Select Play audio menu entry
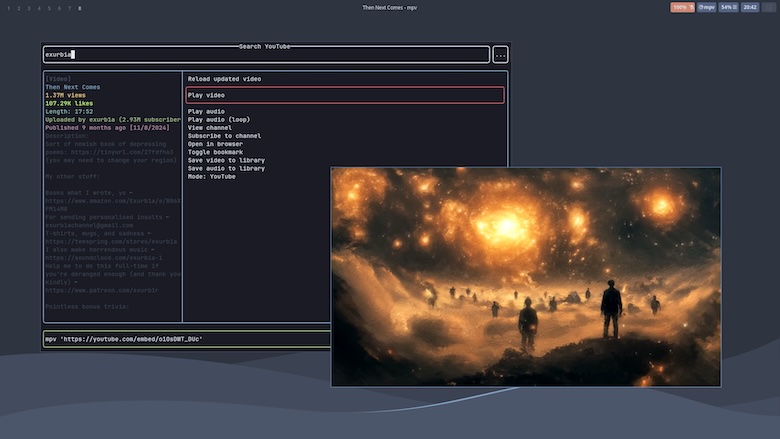 pyautogui.click(x=206, y=111)
